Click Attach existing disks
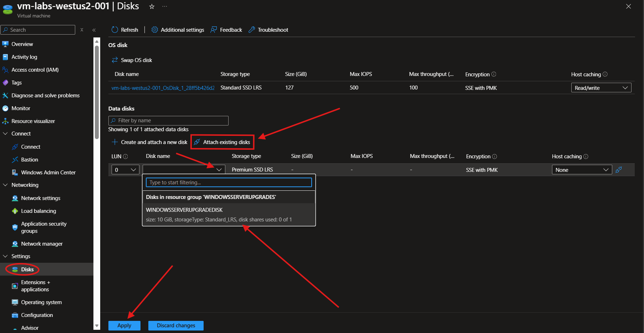The height and width of the screenshot is (333, 644). point(223,142)
